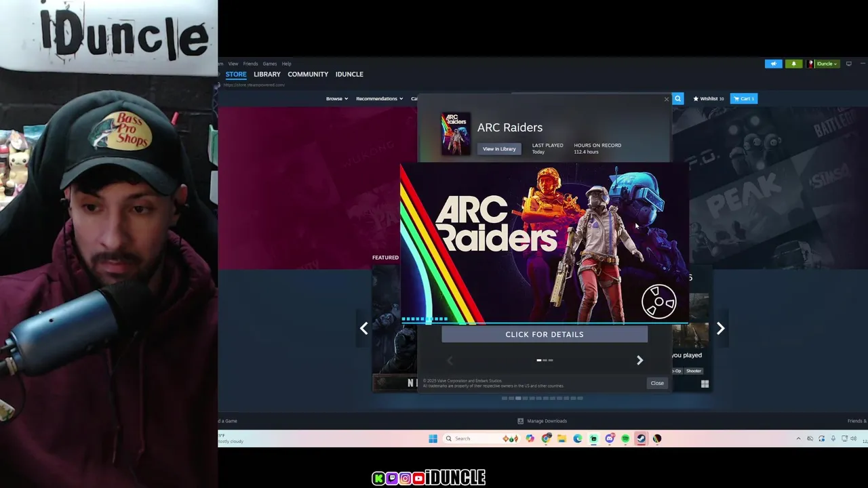The image size is (868, 488).
Task: Open Chrome from the taskbar
Action: [x=546, y=439]
